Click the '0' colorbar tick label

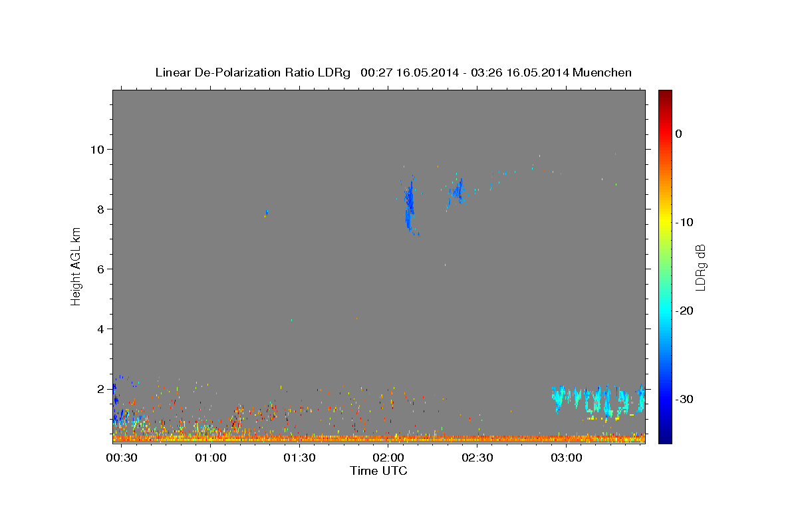678,134
